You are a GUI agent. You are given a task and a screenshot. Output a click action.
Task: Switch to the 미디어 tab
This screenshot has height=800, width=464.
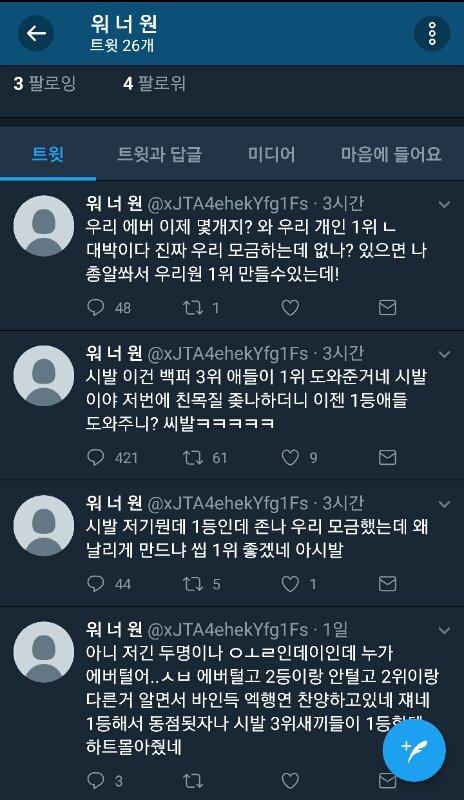pos(272,154)
